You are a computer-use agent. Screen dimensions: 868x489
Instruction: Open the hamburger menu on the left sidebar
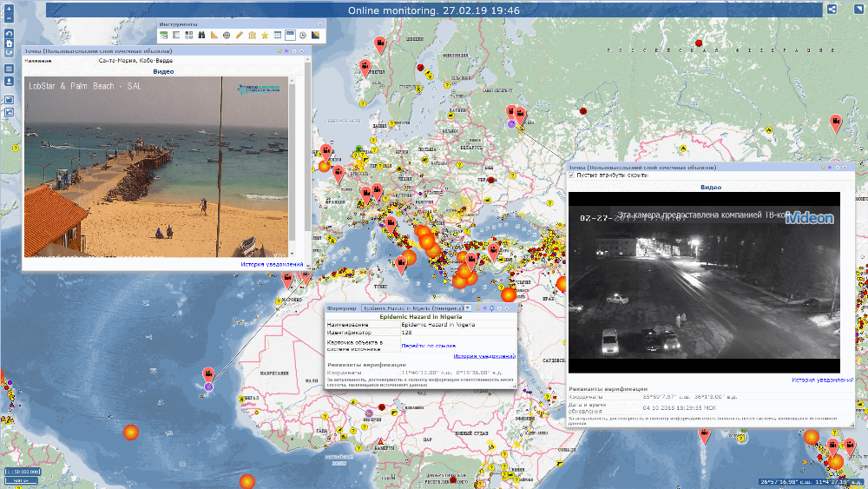pos(9,69)
